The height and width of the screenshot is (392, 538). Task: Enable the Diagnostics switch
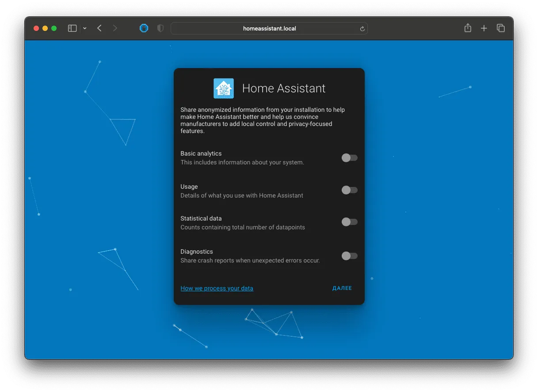click(x=349, y=256)
